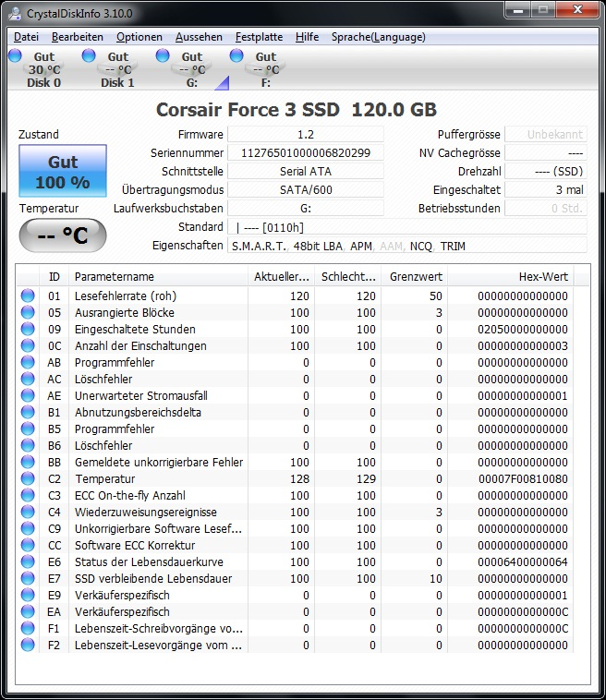The image size is (606, 700).
Task: Open the Optionen menu
Action: (x=139, y=37)
